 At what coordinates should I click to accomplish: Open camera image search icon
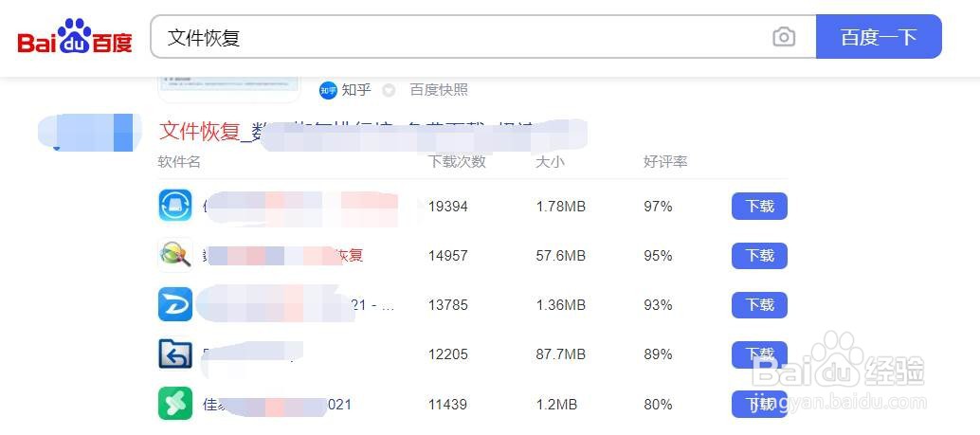coord(784,37)
